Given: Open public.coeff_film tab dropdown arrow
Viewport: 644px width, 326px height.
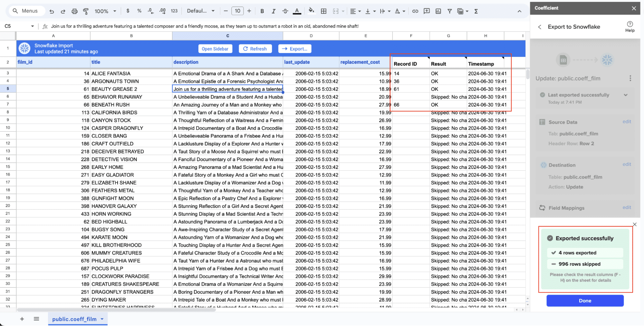Looking at the screenshot, I should click(102, 319).
